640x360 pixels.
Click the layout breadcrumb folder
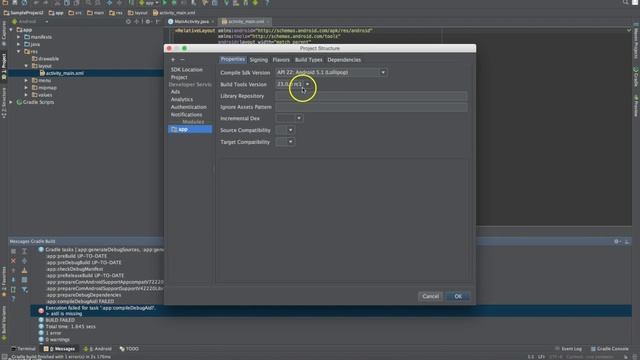pos(138,13)
